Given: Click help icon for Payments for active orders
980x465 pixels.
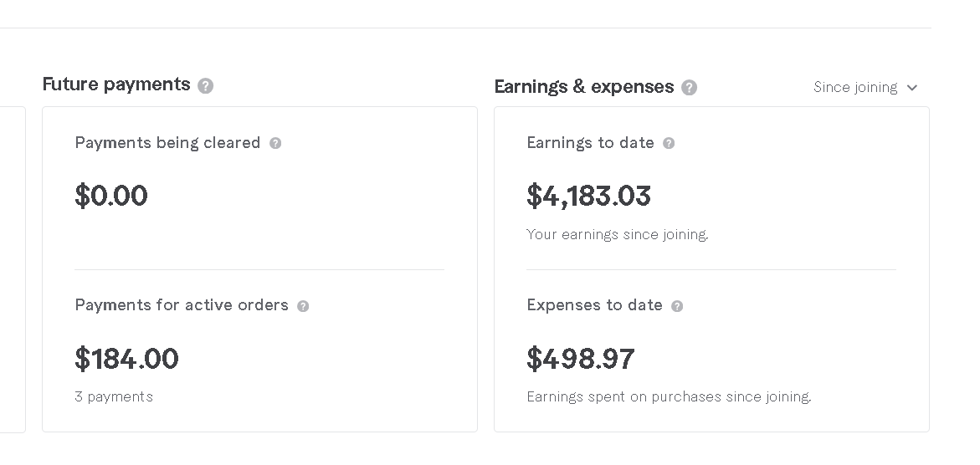Looking at the screenshot, I should click(x=303, y=306).
